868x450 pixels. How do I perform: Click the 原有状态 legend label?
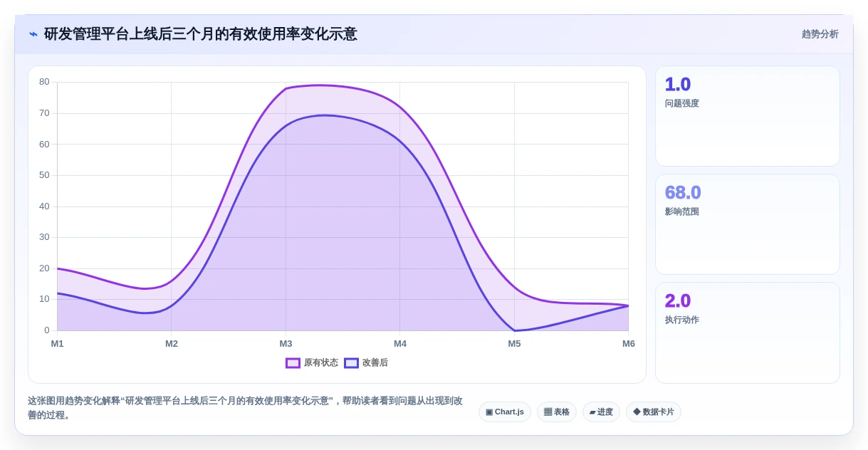tap(320, 362)
